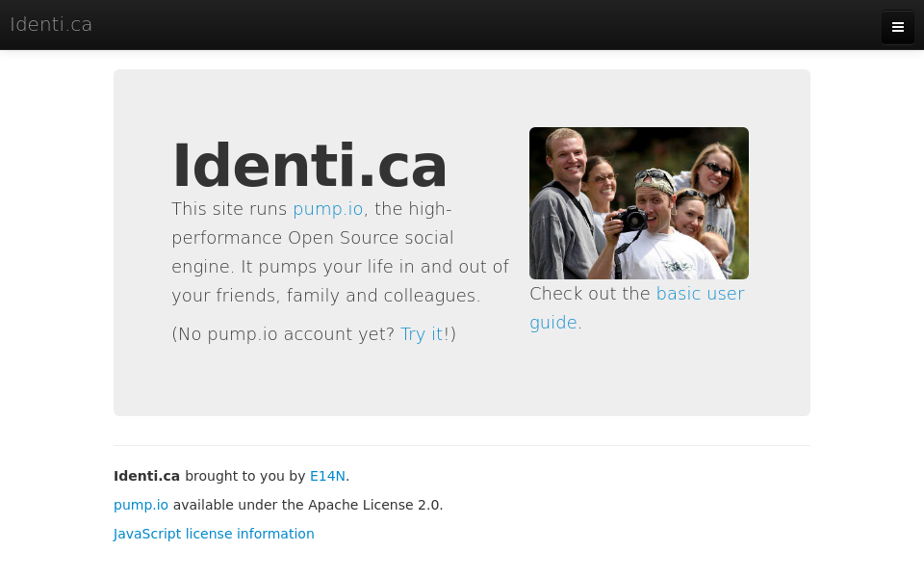
Task: Click the 'engine. It pumps your life' line
Action: point(340,267)
